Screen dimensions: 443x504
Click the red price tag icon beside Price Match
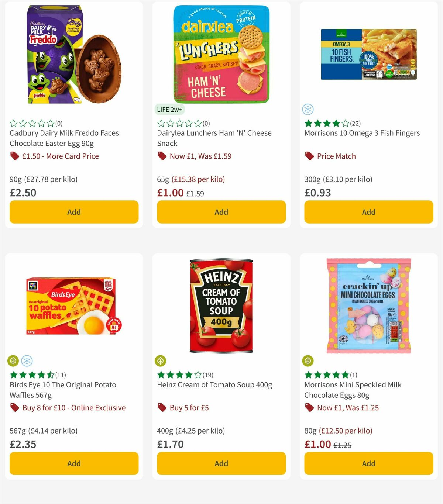[309, 156]
